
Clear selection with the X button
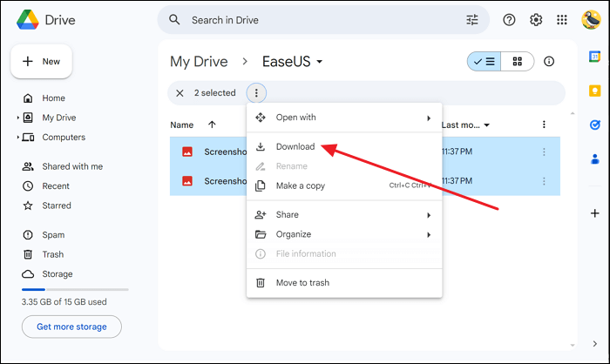point(180,92)
